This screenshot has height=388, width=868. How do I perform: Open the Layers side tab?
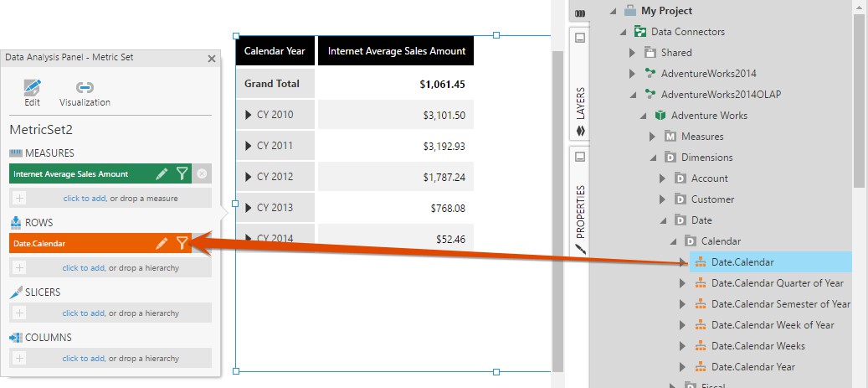pyautogui.click(x=580, y=109)
